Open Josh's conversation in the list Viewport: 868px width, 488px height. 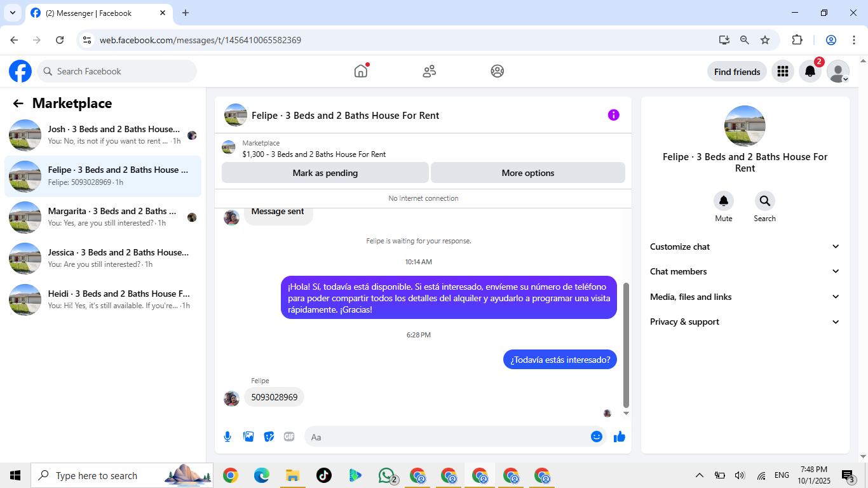(x=103, y=135)
